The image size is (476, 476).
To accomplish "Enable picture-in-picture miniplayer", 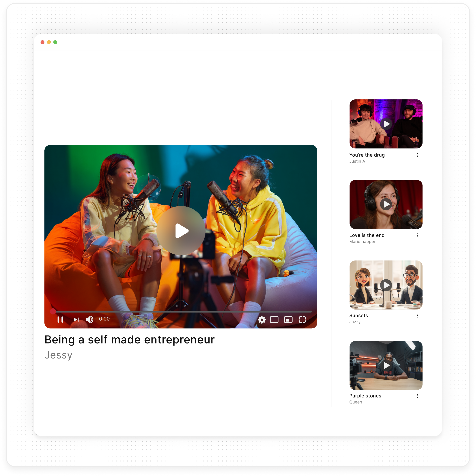I will 288,320.
